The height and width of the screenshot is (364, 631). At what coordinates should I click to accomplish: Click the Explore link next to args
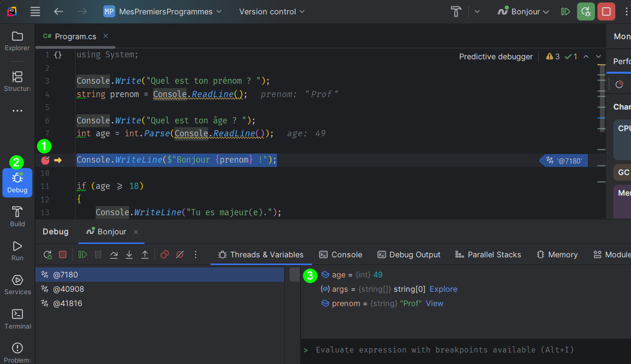pyautogui.click(x=443, y=289)
